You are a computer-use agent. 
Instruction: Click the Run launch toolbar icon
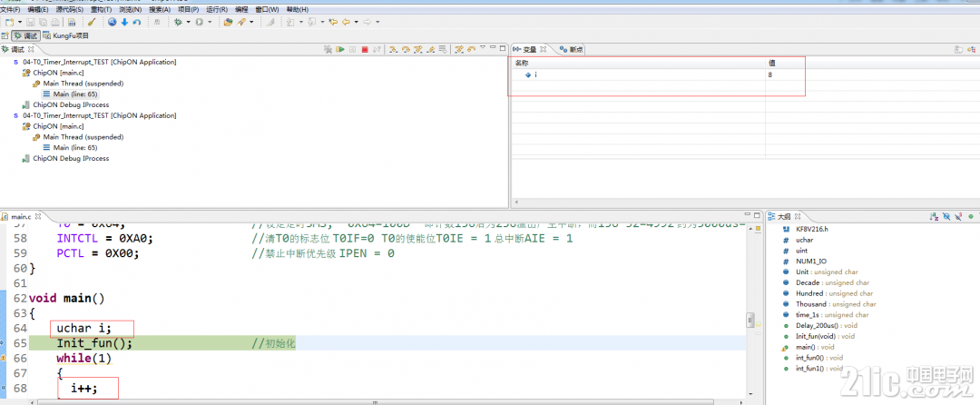pos(199,22)
